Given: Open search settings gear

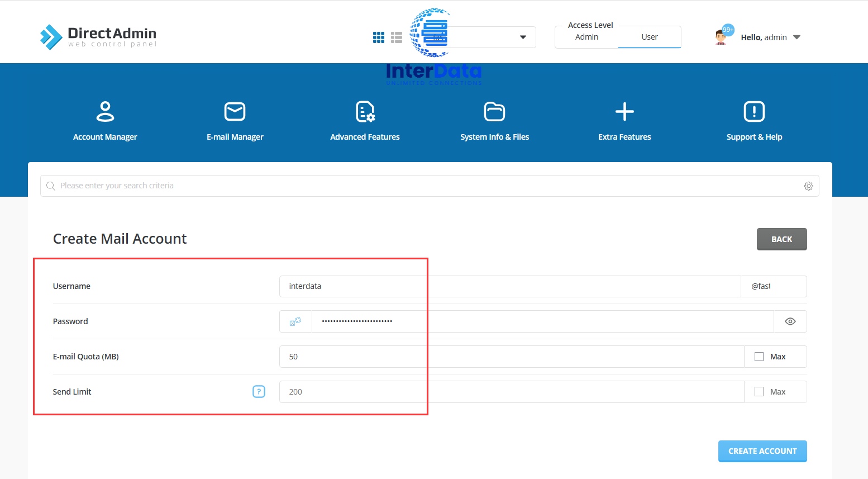Looking at the screenshot, I should 808,186.
